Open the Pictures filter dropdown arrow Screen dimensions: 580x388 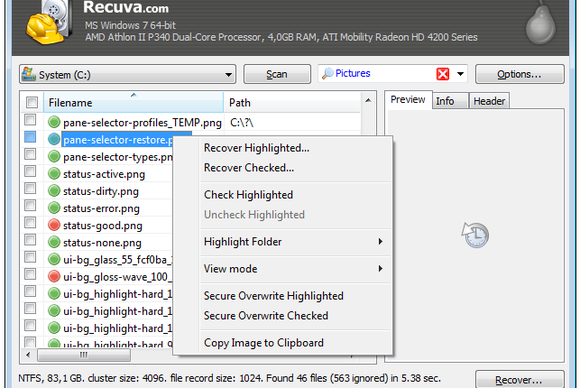pyautogui.click(x=460, y=74)
